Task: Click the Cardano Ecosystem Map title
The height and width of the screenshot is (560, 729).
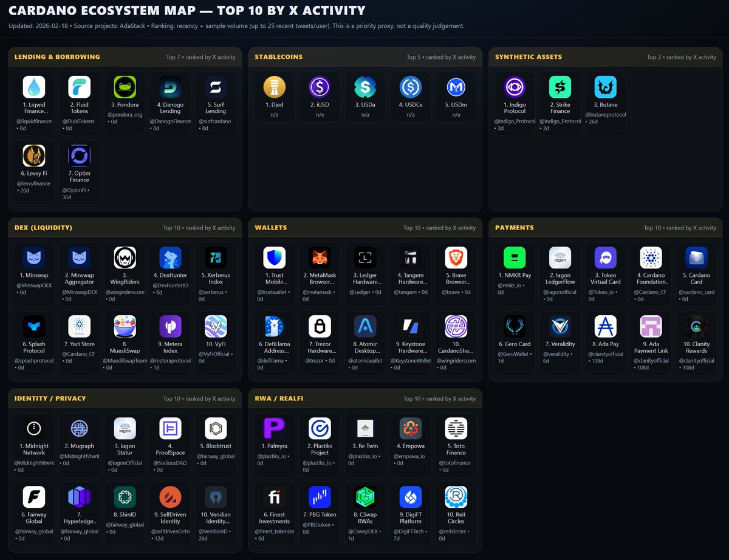Action: pyautogui.click(x=187, y=10)
